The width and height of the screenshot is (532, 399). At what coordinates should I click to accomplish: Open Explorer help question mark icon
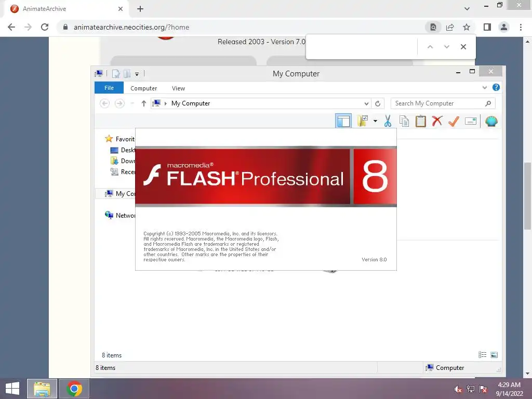496,87
